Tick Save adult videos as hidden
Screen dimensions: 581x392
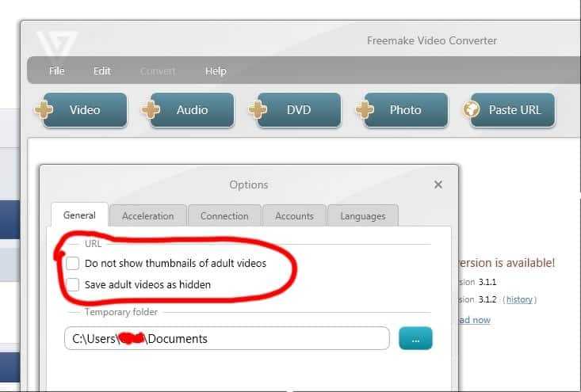point(73,284)
